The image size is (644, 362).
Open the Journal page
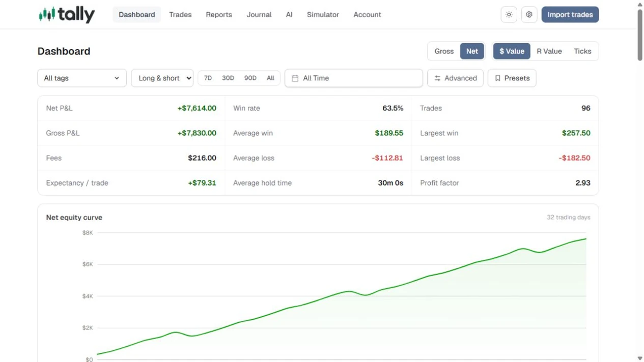[x=259, y=15]
